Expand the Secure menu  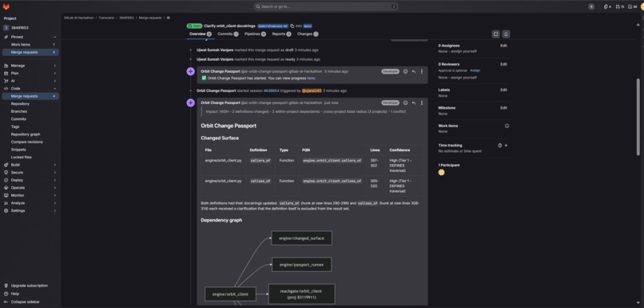coord(30,172)
